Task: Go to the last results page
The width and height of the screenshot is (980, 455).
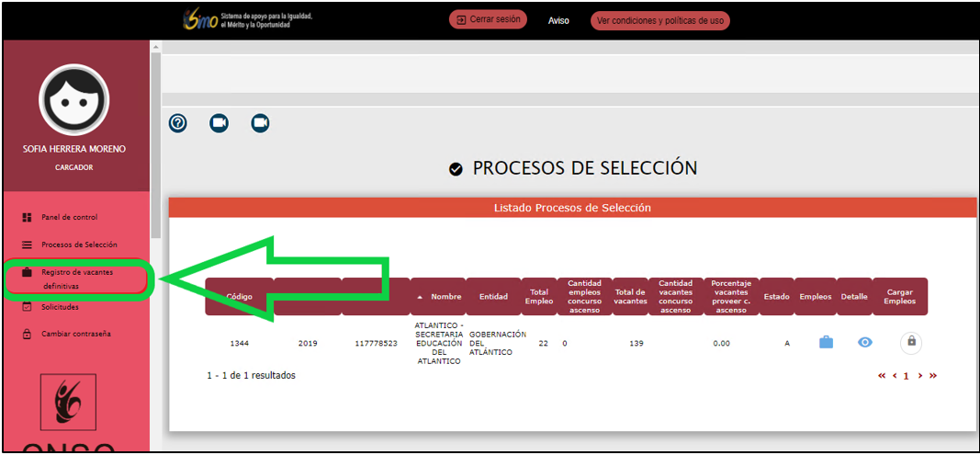Action: coord(933,376)
